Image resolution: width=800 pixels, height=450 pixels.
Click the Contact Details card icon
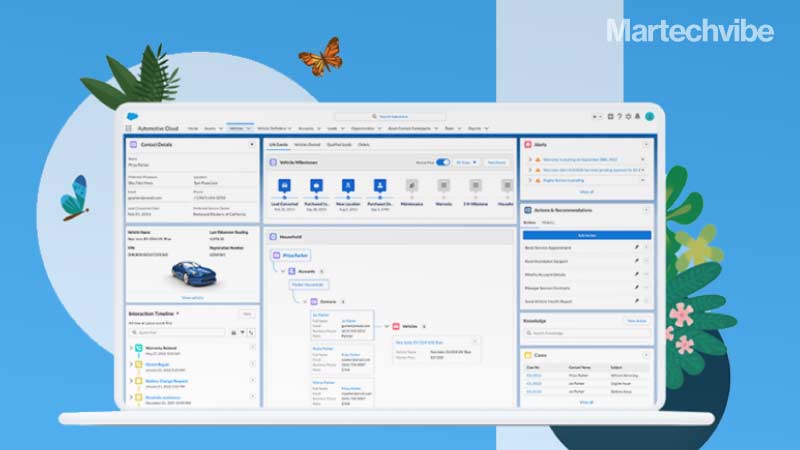(133, 145)
